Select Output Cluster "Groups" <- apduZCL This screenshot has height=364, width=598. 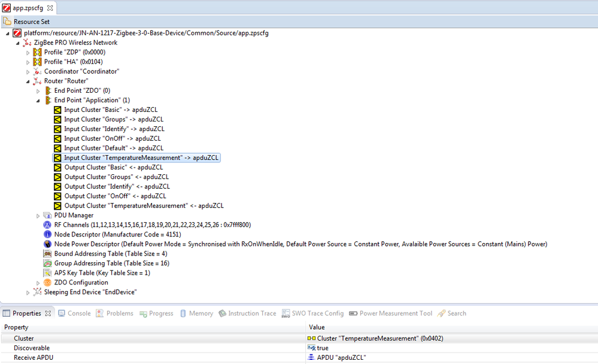tap(117, 177)
